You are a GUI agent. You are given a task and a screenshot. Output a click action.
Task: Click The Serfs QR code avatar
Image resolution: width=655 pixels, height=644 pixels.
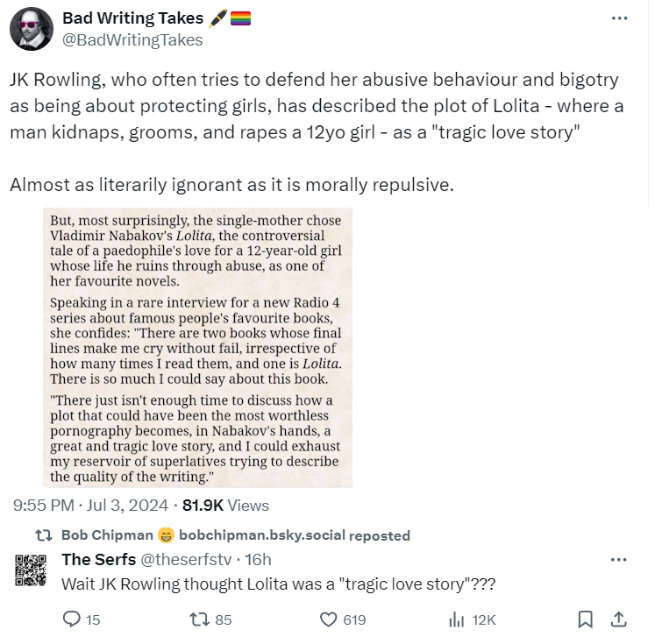pyautogui.click(x=31, y=570)
